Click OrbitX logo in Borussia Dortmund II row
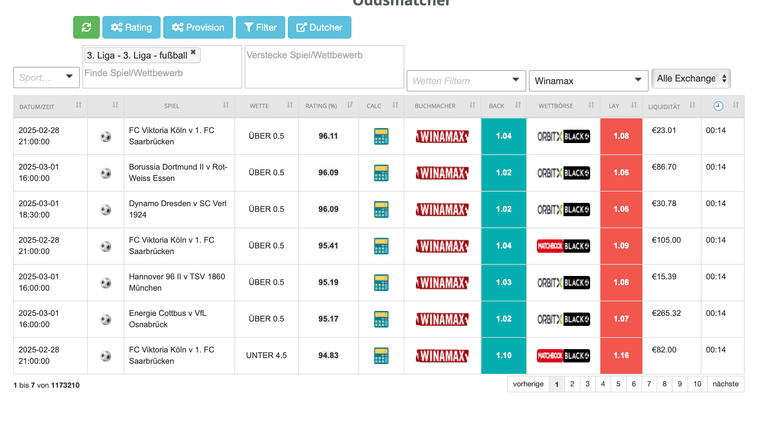Image resolution: width=760 pixels, height=423 pixels. coord(563,173)
